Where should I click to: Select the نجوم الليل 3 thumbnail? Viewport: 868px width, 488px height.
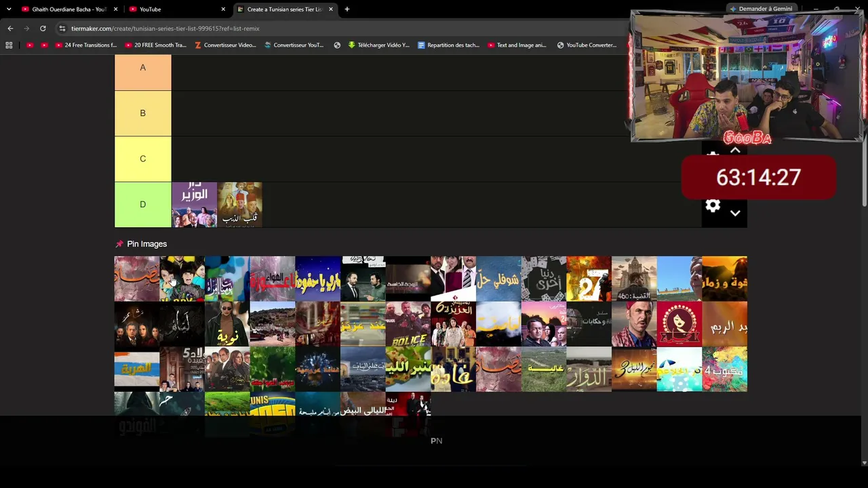(634, 369)
